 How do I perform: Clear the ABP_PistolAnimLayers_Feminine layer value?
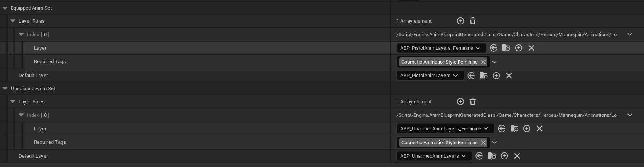point(531,48)
